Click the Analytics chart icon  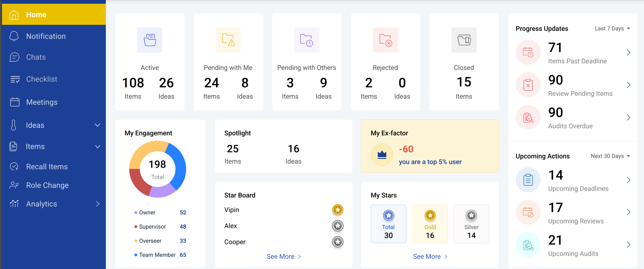(x=14, y=203)
